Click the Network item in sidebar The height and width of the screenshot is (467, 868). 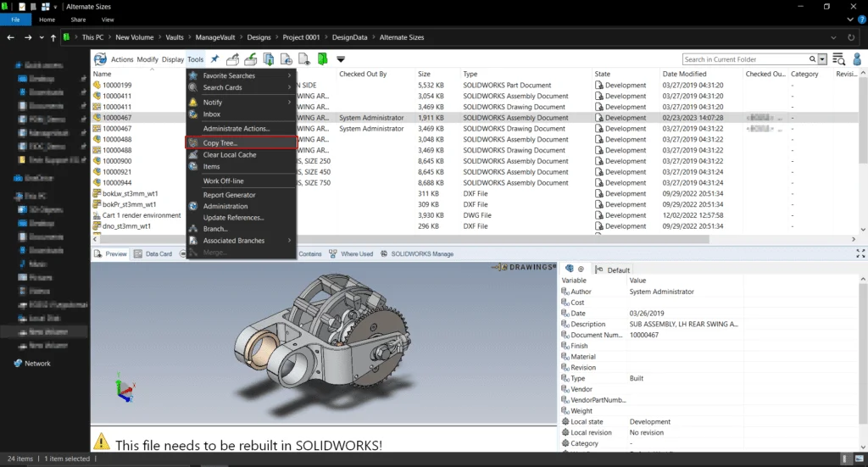pyautogui.click(x=32, y=364)
